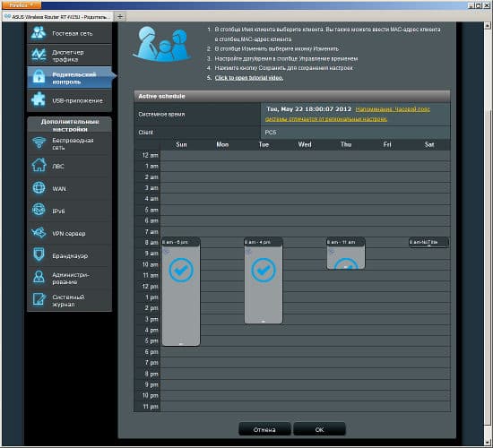Click the Client label
The width and height of the screenshot is (493, 448).
pos(145,133)
